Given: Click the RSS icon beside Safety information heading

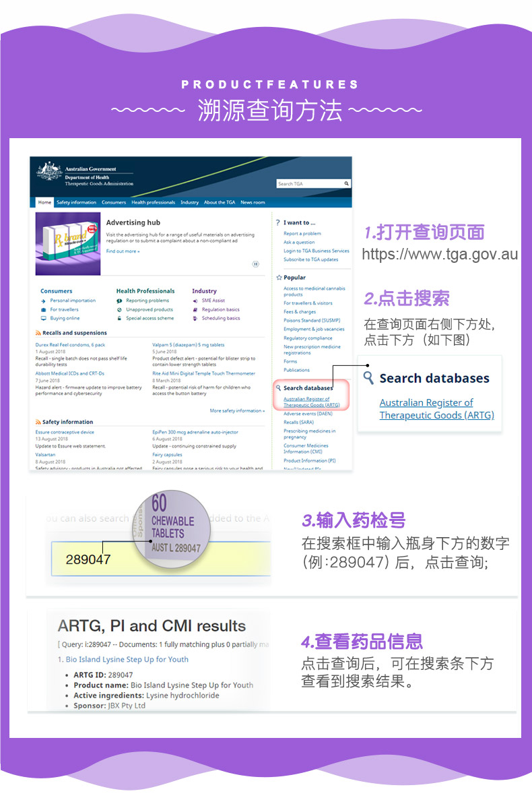Looking at the screenshot, I should click(x=38, y=423).
